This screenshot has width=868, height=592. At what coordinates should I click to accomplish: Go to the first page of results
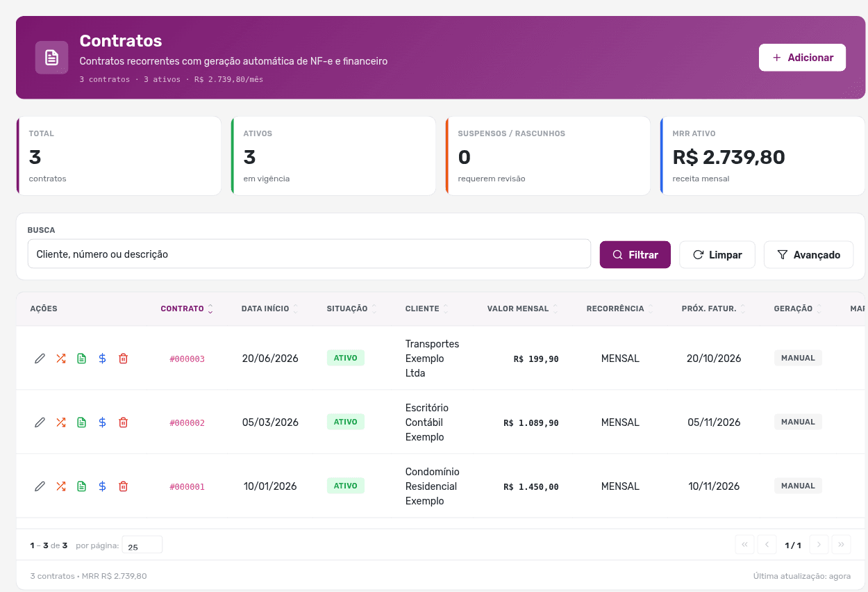(x=744, y=545)
